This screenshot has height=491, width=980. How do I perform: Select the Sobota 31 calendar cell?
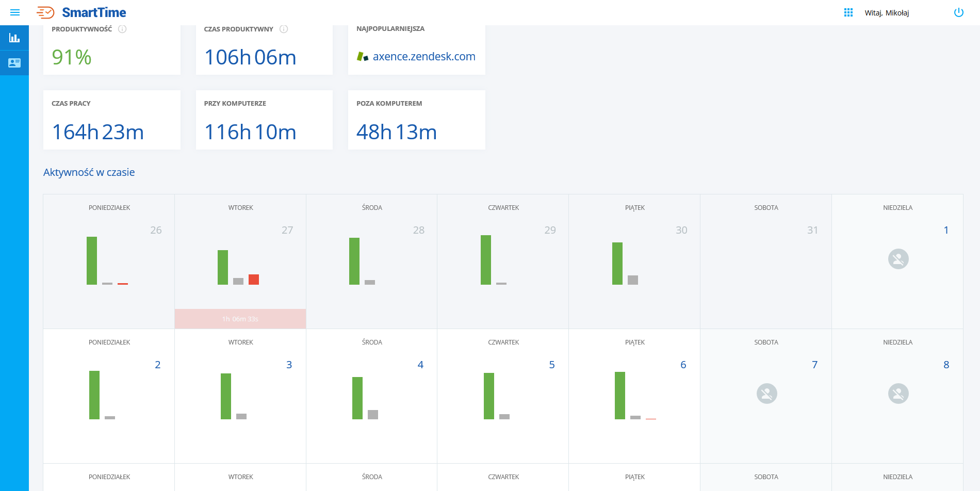765,260
